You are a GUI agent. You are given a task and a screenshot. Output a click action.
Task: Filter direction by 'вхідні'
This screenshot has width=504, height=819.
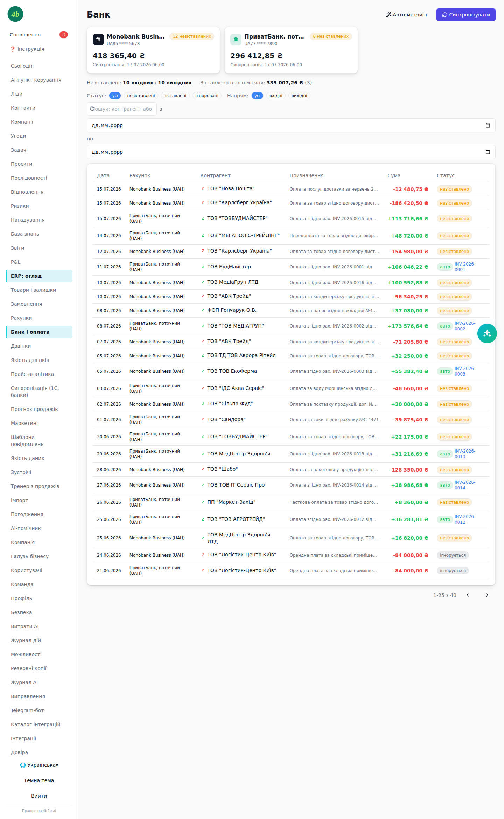pos(276,96)
